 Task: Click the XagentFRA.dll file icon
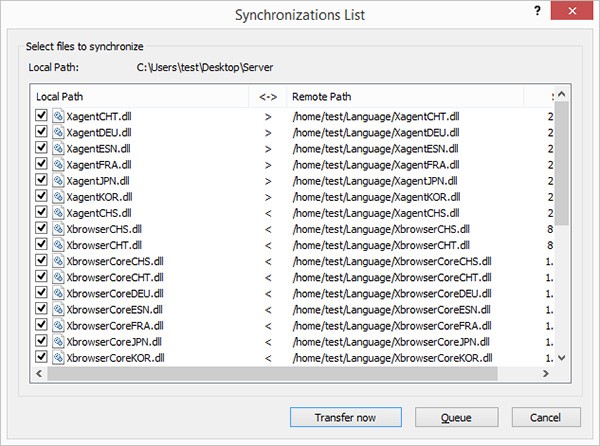57,164
